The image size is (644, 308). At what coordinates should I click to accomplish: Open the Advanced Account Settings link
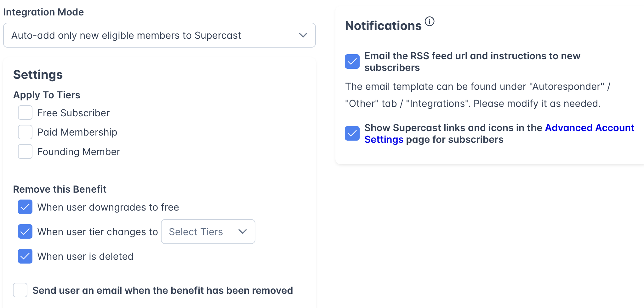[x=589, y=128]
